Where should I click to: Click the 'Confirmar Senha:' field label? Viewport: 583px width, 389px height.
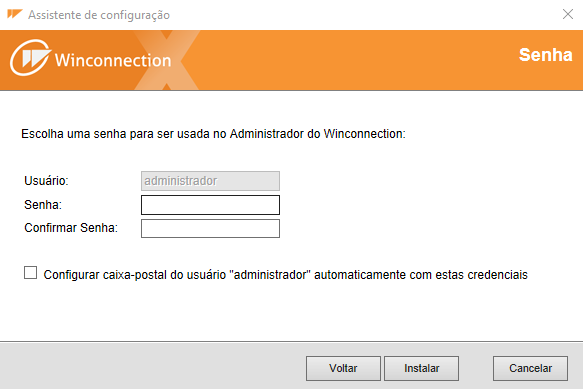click(x=71, y=228)
